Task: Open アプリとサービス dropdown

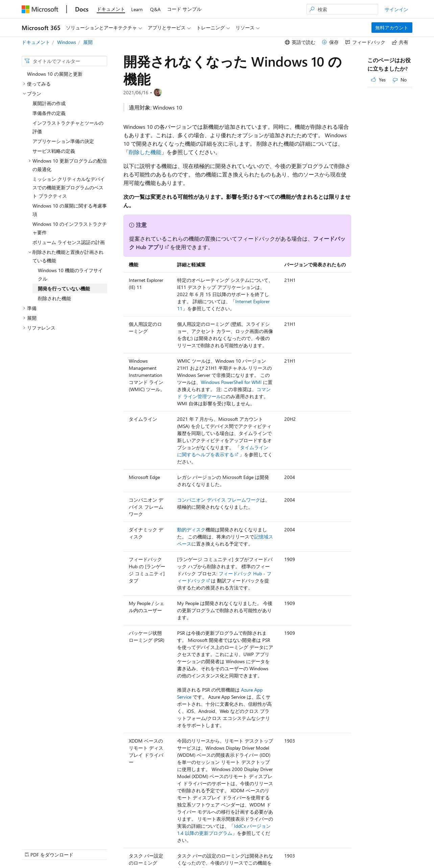Action: coord(169,28)
